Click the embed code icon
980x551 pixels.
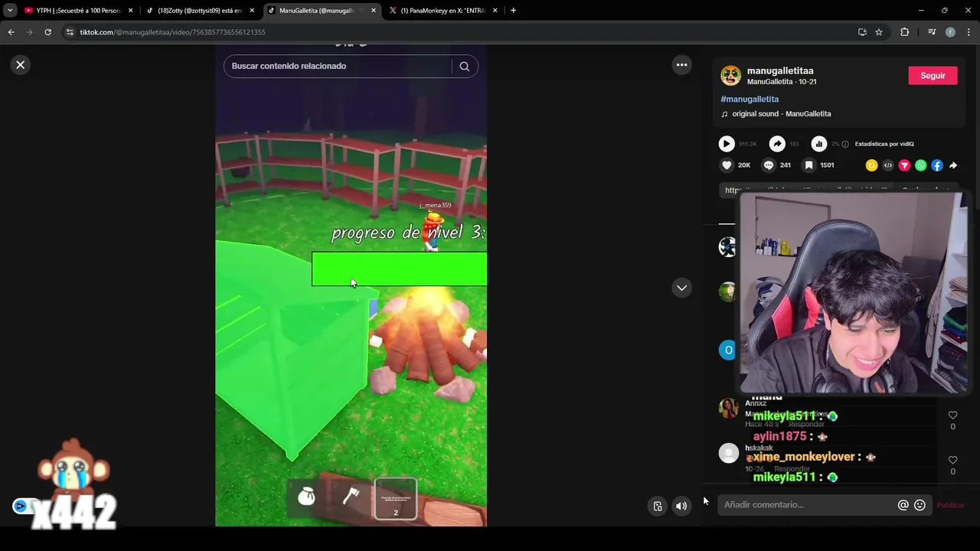click(888, 165)
